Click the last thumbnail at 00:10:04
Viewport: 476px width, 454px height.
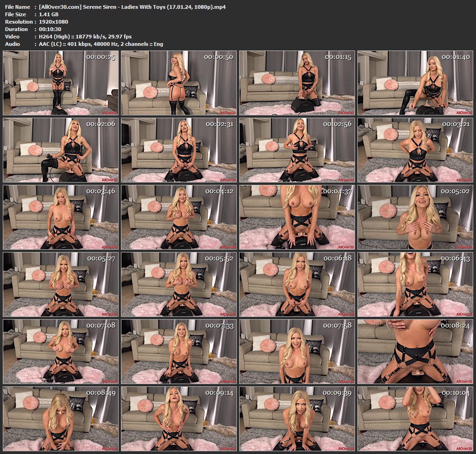coord(416,418)
